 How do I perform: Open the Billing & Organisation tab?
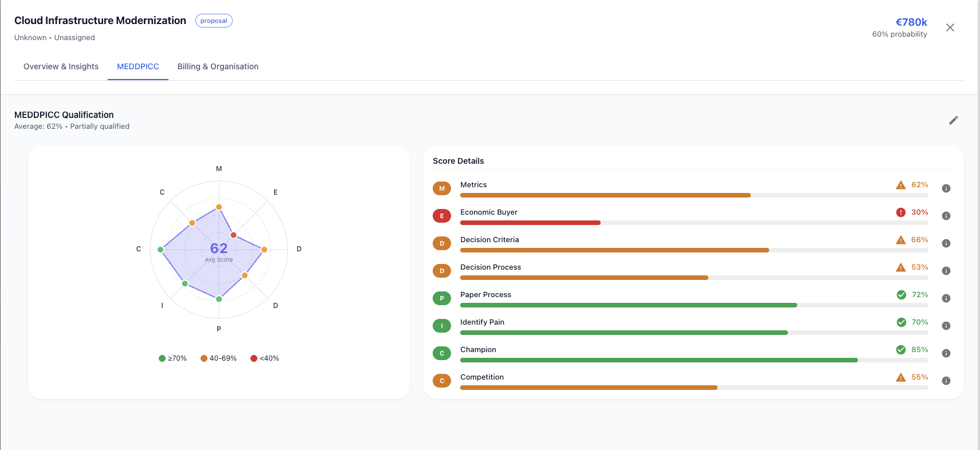tap(218, 66)
